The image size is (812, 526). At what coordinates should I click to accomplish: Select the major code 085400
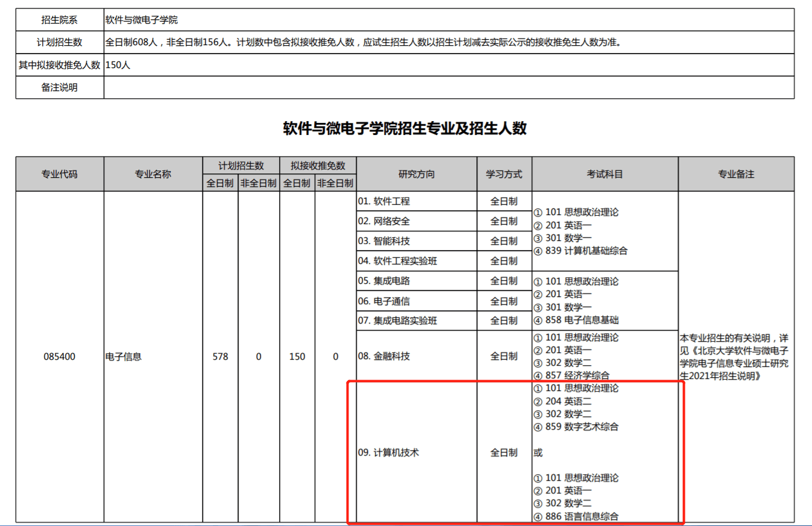[60, 356]
